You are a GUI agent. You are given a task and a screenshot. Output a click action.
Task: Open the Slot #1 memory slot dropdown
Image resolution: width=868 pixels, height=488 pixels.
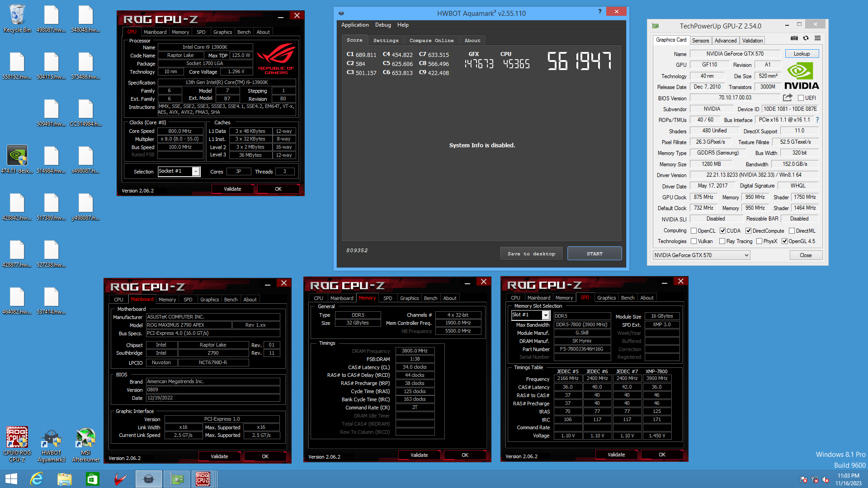530,315
